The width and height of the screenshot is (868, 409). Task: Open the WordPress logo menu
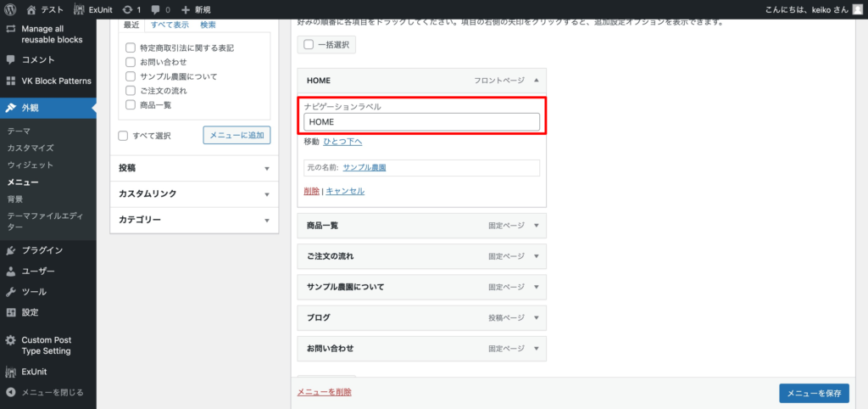click(x=10, y=9)
